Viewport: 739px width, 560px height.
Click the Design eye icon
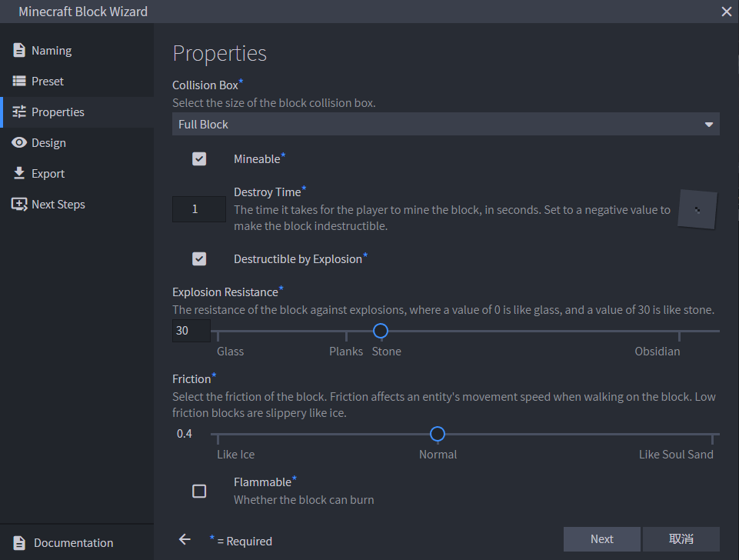click(19, 142)
